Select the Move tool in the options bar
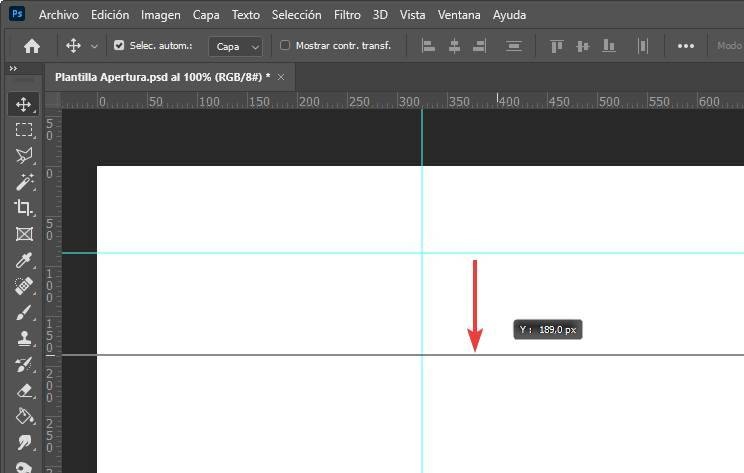The width and height of the screenshot is (744, 473). (73, 46)
